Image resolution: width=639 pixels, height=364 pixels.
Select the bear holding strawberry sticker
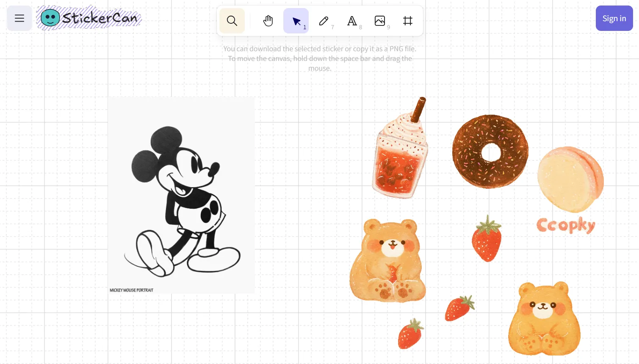(x=387, y=260)
